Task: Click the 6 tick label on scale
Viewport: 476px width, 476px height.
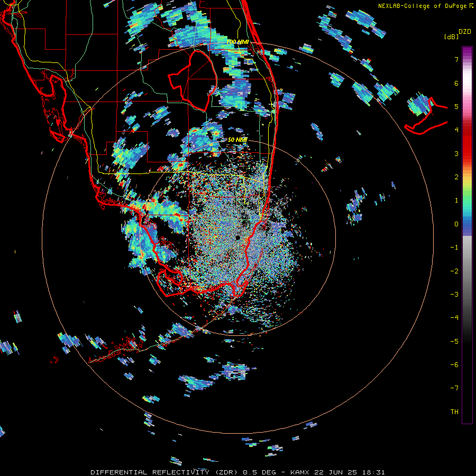Action: [x=456, y=83]
